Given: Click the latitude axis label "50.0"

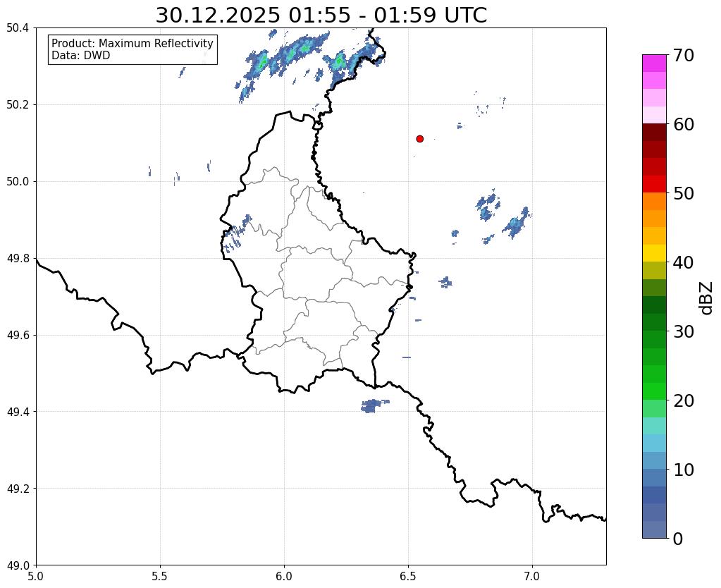Looking at the screenshot, I should click(18, 181).
